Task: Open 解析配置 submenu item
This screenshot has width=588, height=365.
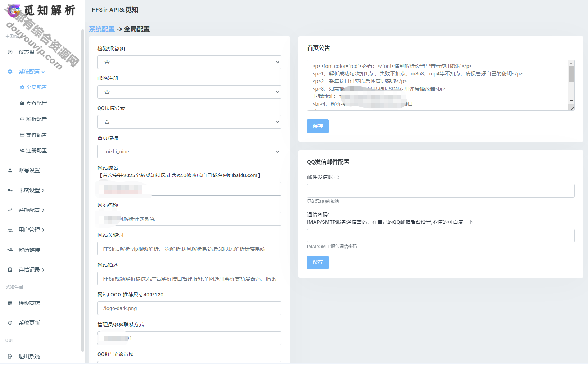Action: coord(36,119)
